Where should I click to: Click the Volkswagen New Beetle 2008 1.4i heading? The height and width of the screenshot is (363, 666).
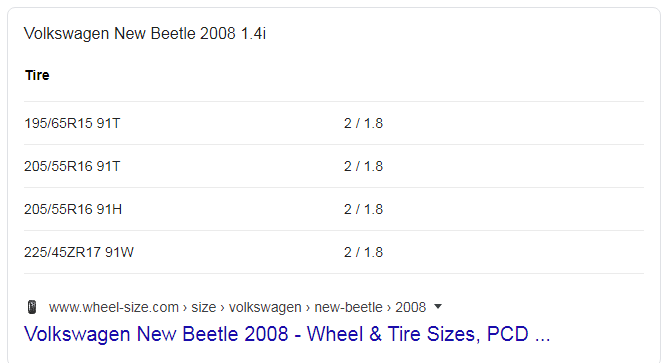coord(145,34)
